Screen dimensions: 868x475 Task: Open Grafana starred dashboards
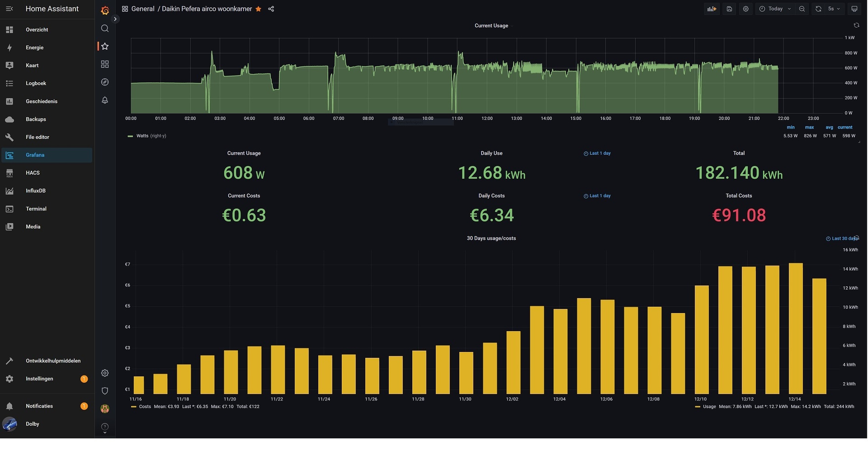pyautogui.click(x=105, y=46)
